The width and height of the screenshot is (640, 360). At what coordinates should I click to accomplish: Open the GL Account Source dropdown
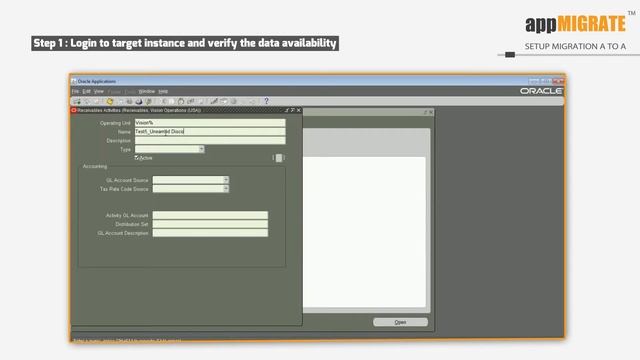pyautogui.click(x=226, y=180)
